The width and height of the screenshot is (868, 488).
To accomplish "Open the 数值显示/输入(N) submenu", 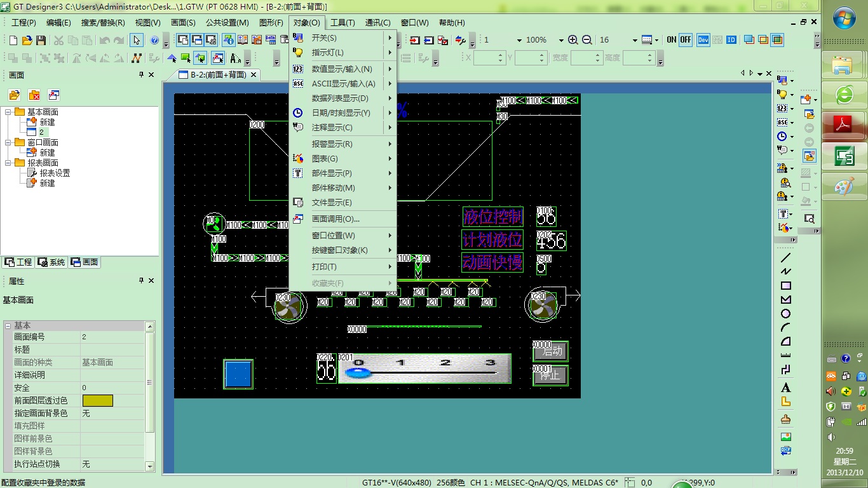I will tap(342, 69).
